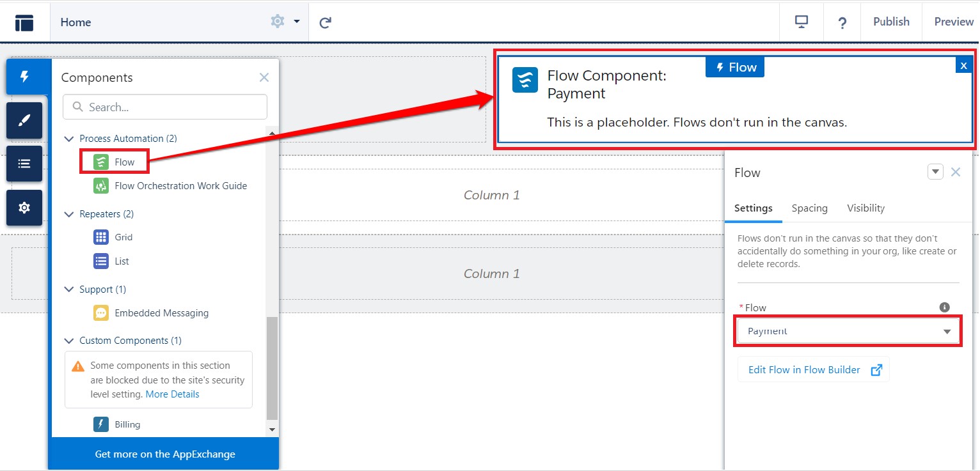Select the lower Column 1 region

point(491,274)
